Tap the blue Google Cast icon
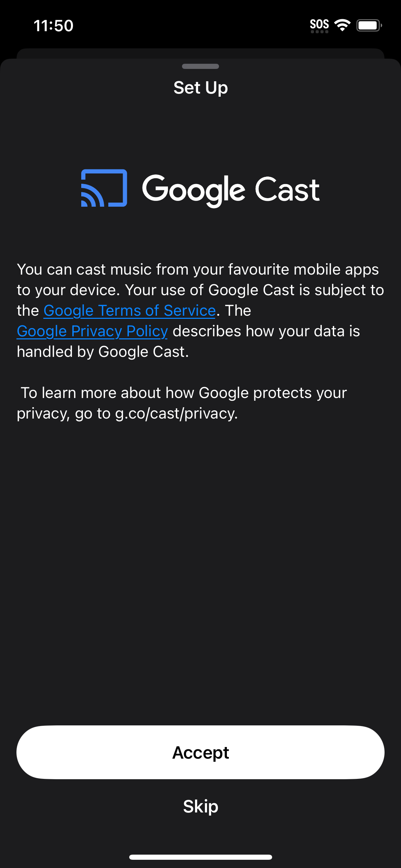Screen dimensions: 401x868 [104, 188]
